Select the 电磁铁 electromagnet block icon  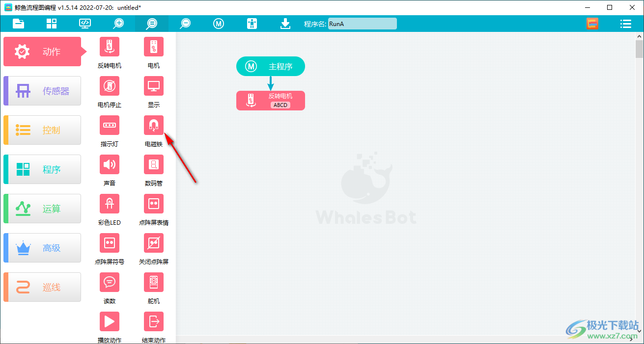click(153, 125)
